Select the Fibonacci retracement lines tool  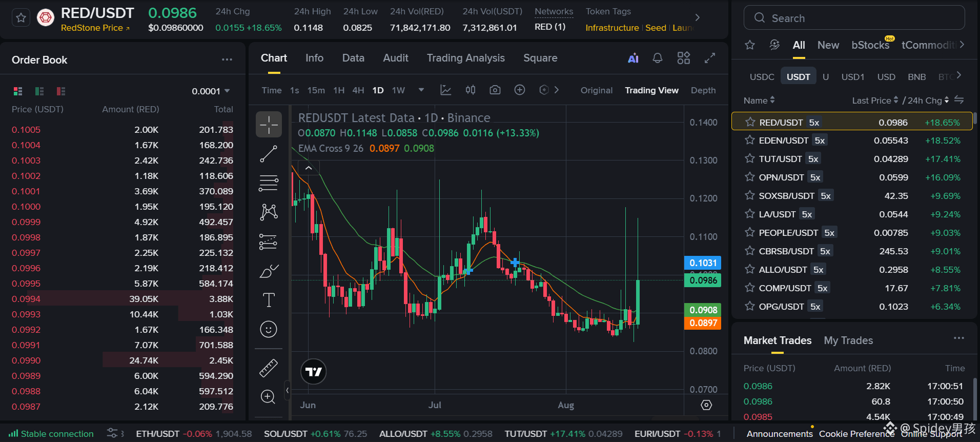click(269, 183)
